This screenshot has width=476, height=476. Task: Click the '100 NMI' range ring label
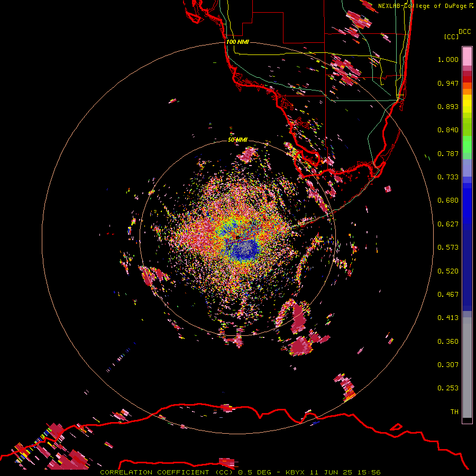[237, 42]
